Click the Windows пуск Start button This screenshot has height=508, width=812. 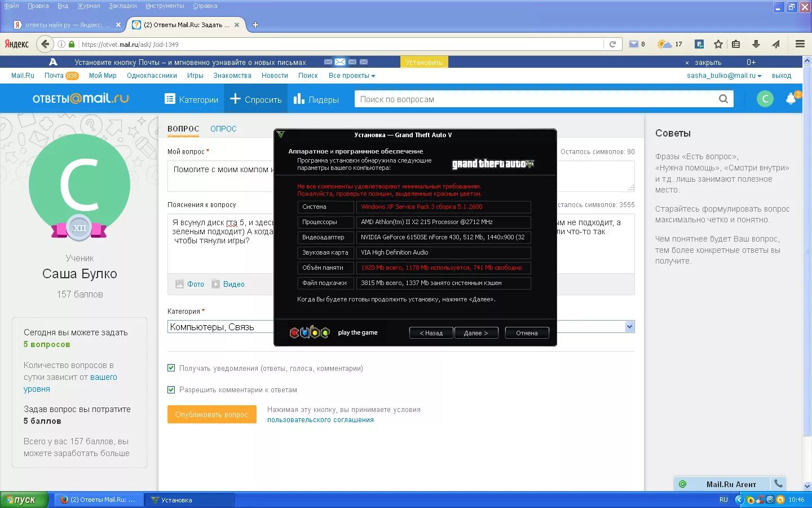(x=24, y=500)
